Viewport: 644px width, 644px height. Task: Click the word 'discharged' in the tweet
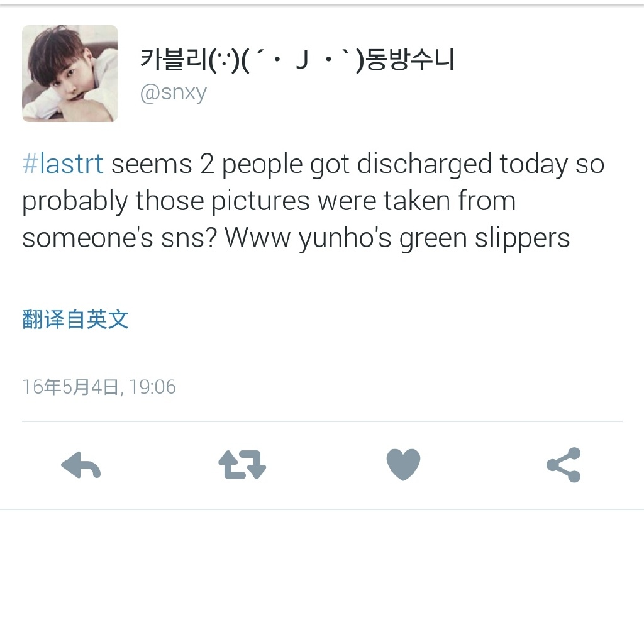pyautogui.click(x=425, y=165)
